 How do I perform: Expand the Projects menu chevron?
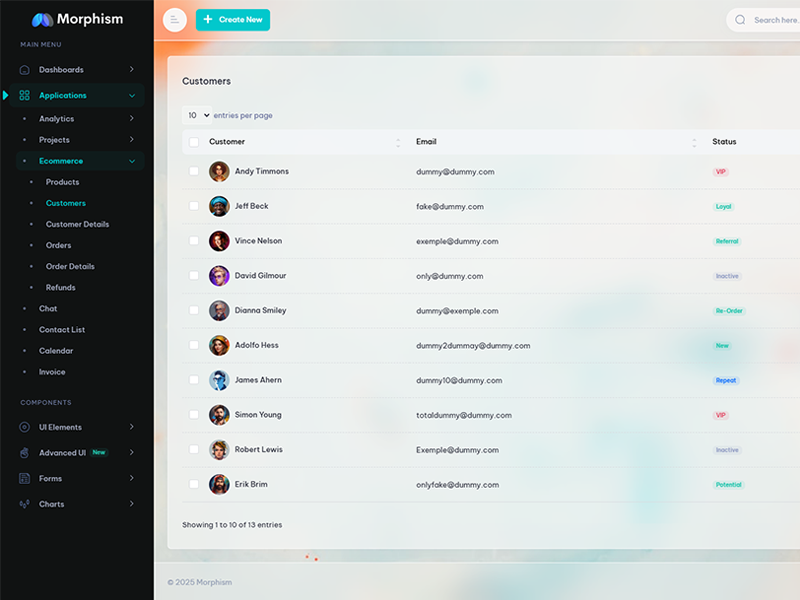[x=131, y=140]
